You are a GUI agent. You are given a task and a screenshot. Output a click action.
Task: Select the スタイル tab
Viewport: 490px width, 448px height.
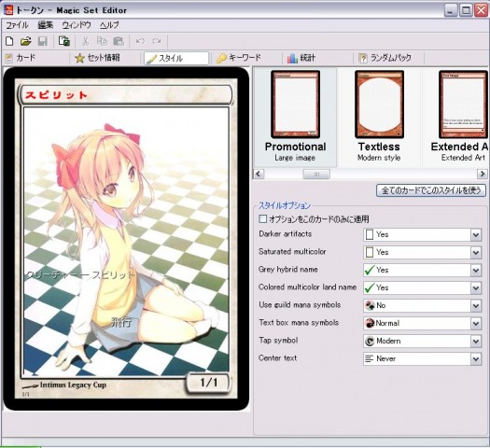coord(176,58)
